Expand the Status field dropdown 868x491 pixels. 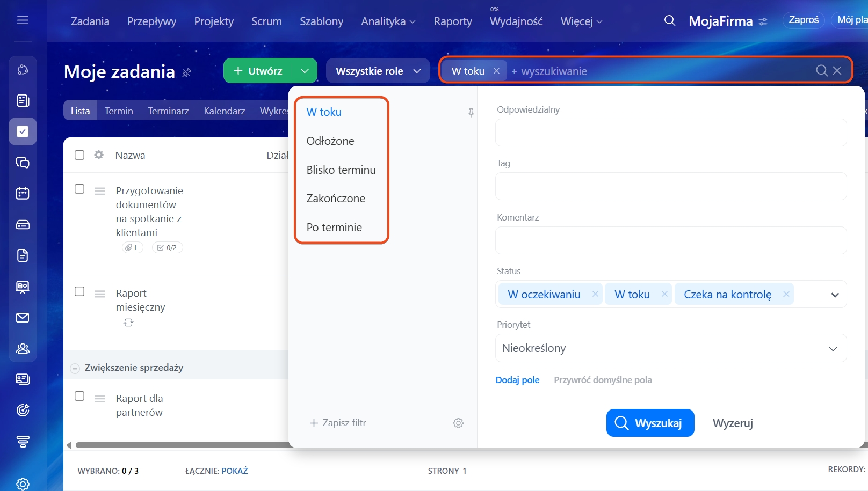(x=835, y=295)
